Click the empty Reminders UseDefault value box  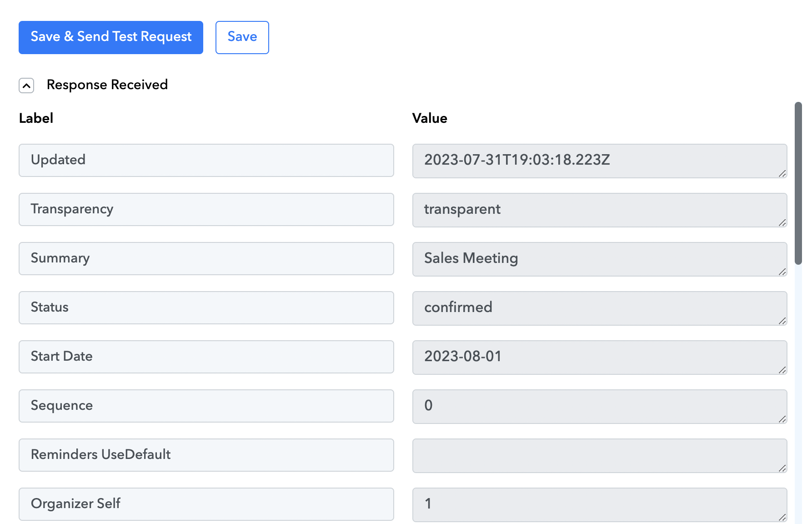point(600,456)
